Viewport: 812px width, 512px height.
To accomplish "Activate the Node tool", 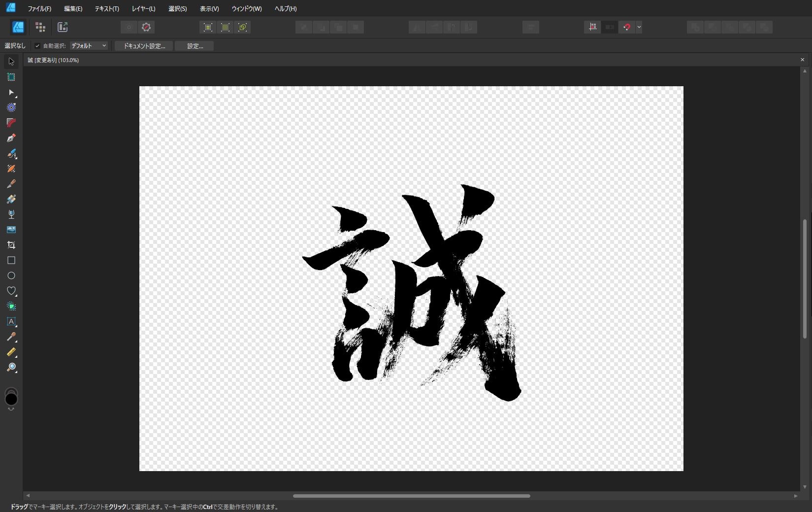I will 11,92.
